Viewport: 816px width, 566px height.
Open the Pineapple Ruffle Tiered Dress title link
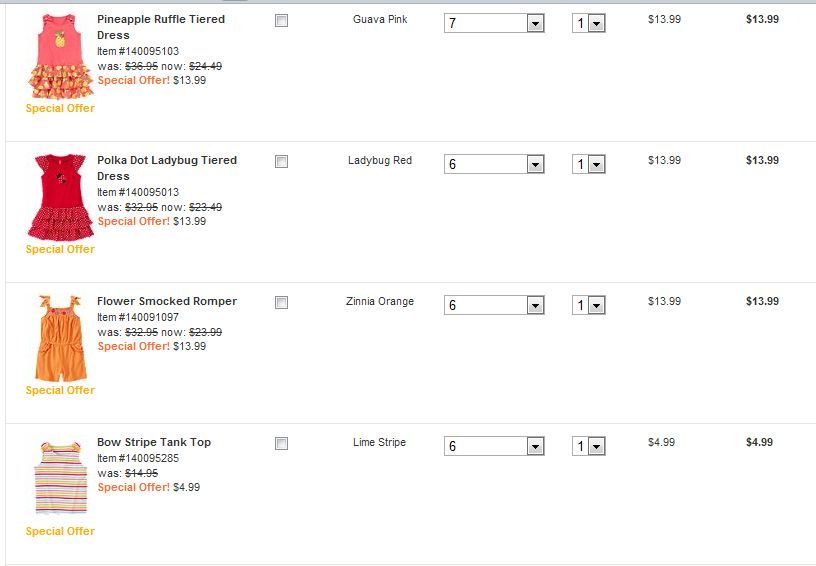(x=160, y=19)
